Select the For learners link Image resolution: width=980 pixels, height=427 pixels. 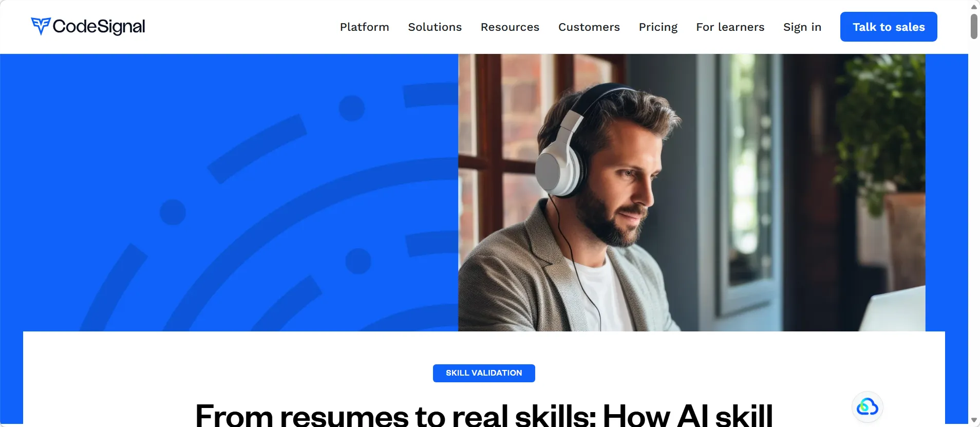coord(730,27)
